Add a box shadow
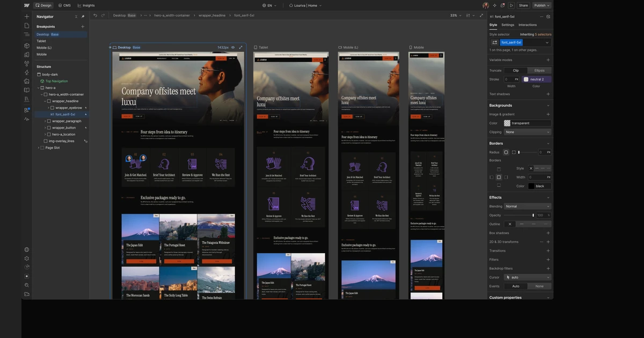The image size is (644, 338). click(x=548, y=233)
